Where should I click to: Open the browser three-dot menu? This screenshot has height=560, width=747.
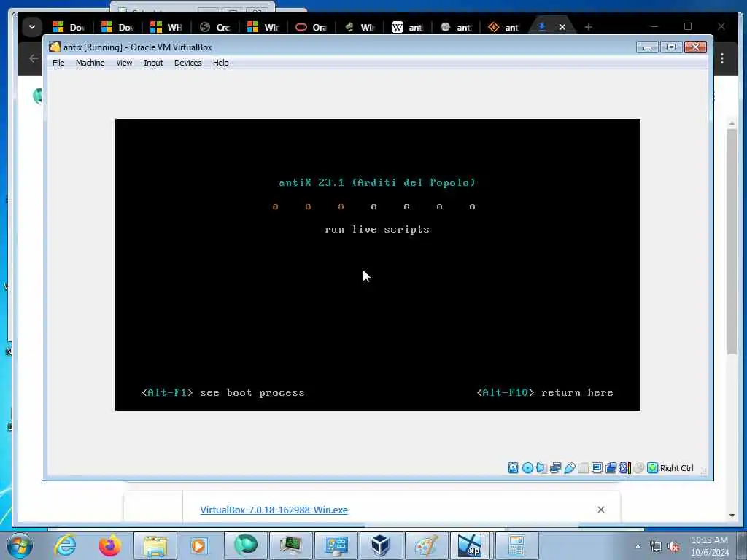click(722, 58)
